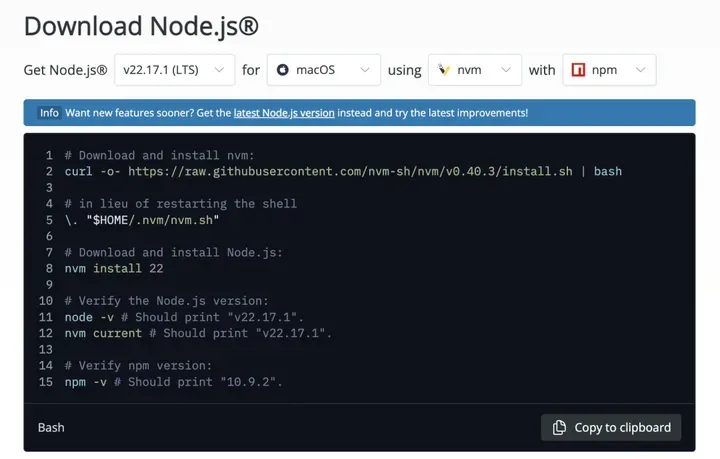Click the word 'using' beside nvm dropdown
Image resolution: width=720 pixels, height=459 pixels.
coord(405,71)
